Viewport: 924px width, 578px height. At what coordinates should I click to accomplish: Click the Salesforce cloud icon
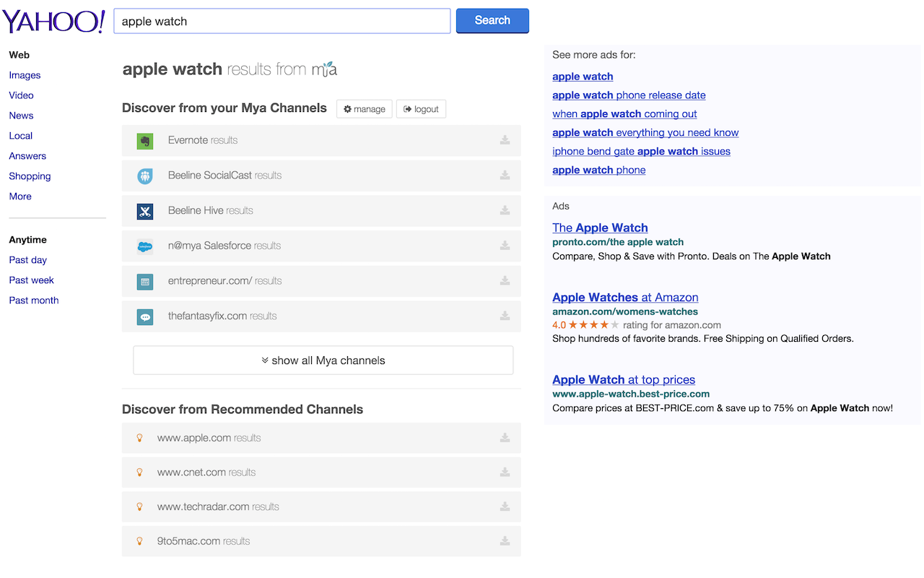(145, 246)
